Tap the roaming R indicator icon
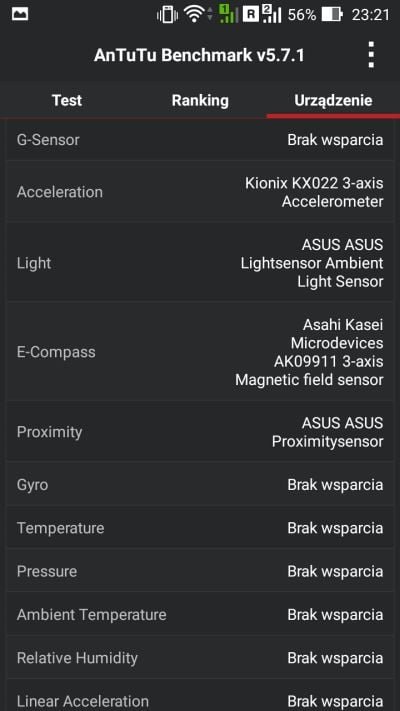The image size is (400, 711). point(250,15)
